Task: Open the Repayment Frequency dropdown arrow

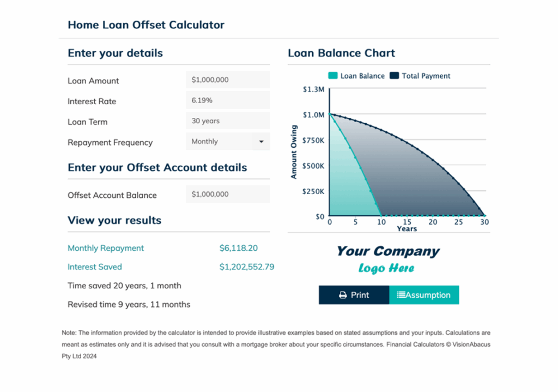Action: pyautogui.click(x=261, y=142)
